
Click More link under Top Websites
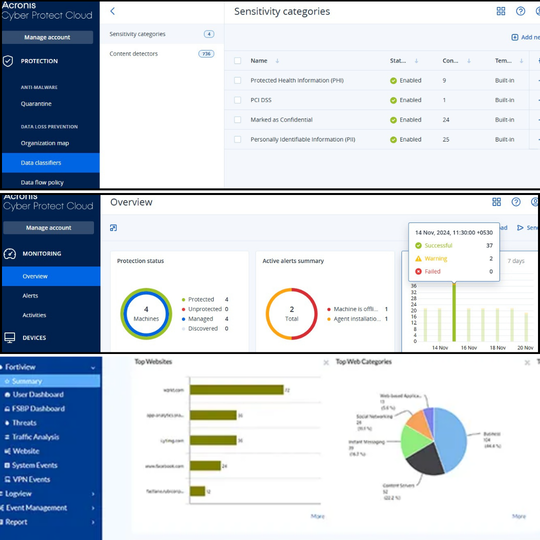[x=318, y=516]
